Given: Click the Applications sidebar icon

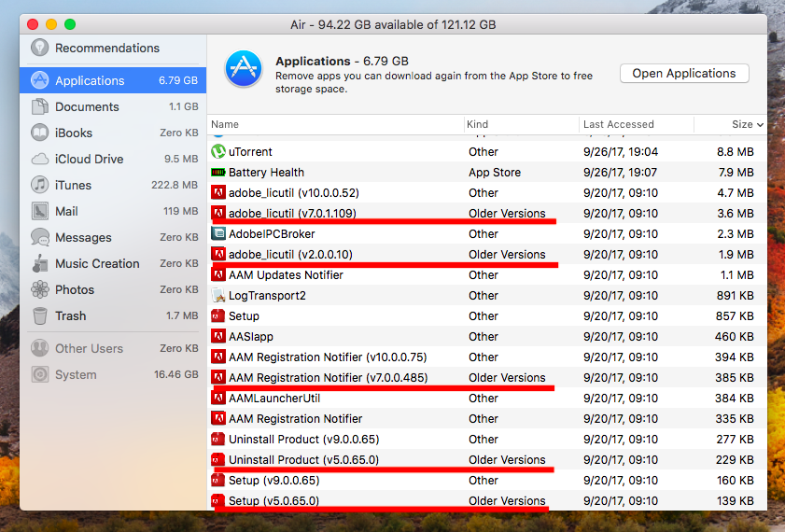Looking at the screenshot, I should tap(39, 80).
